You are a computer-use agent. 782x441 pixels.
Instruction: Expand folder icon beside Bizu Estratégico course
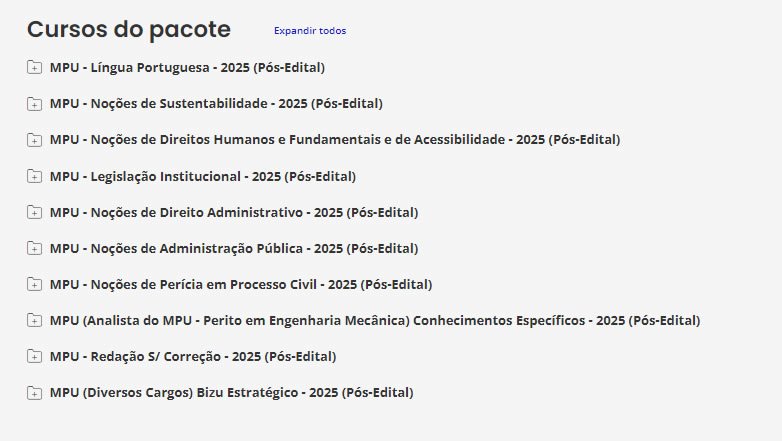click(35, 393)
